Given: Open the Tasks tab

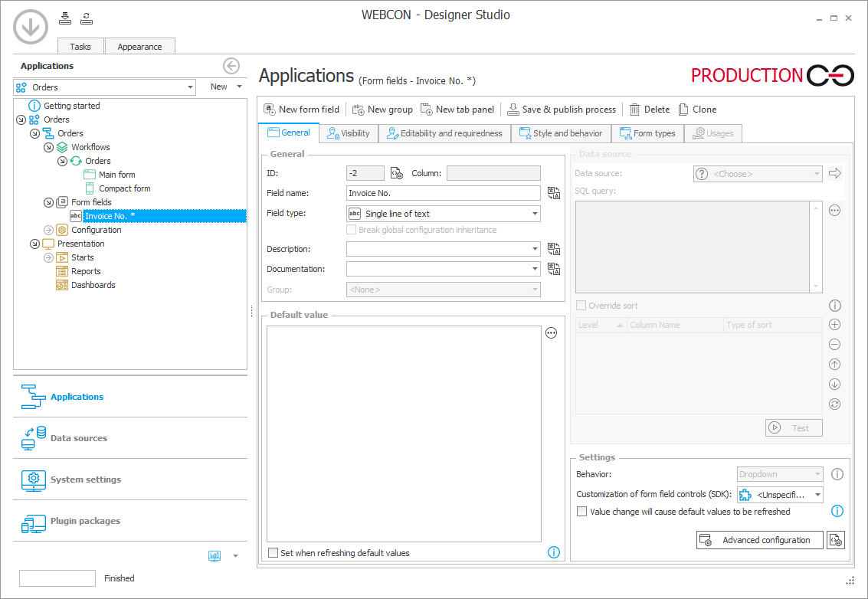Looking at the screenshot, I should tap(80, 47).
